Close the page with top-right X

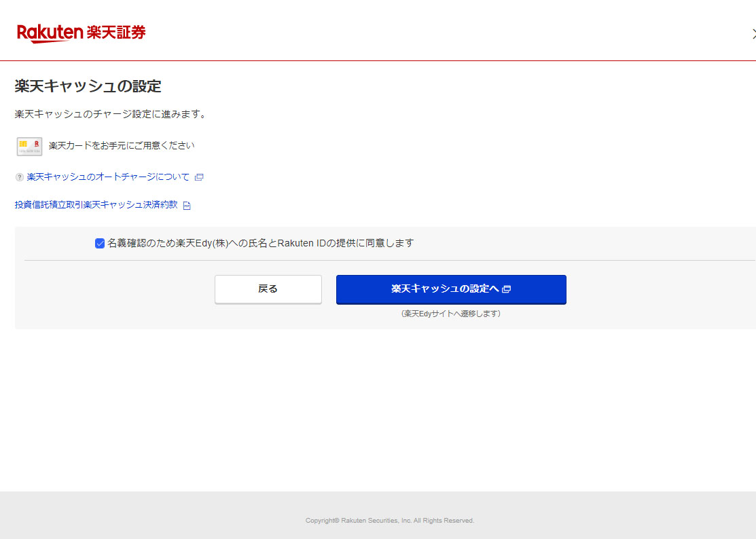point(753,34)
